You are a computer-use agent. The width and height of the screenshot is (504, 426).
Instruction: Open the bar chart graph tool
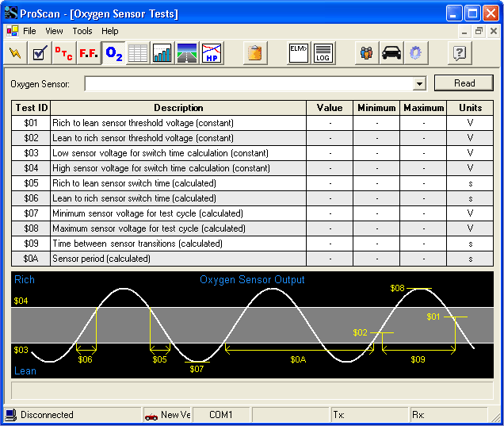click(x=162, y=53)
